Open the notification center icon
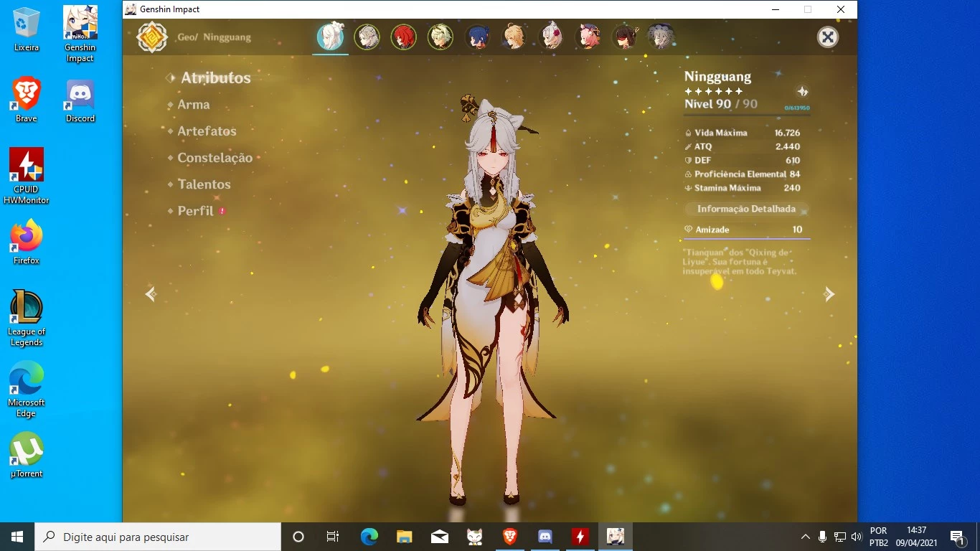The width and height of the screenshot is (980, 551). point(957,537)
